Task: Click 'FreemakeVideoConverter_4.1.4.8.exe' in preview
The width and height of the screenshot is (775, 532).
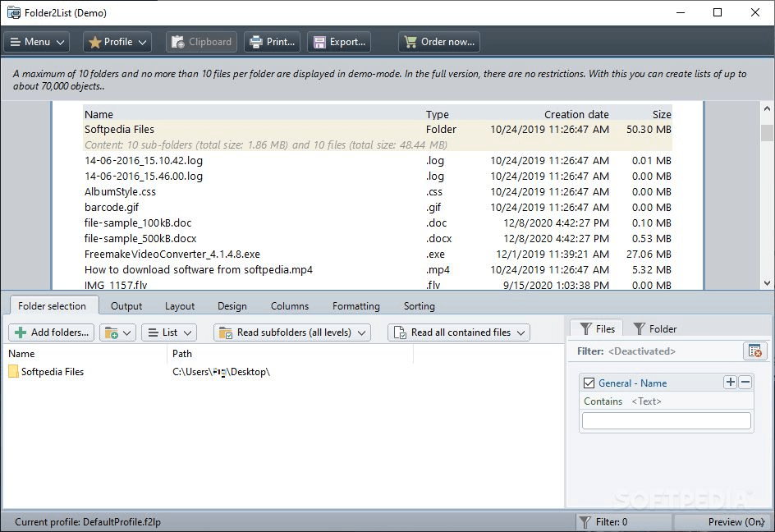Action: (x=172, y=255)
